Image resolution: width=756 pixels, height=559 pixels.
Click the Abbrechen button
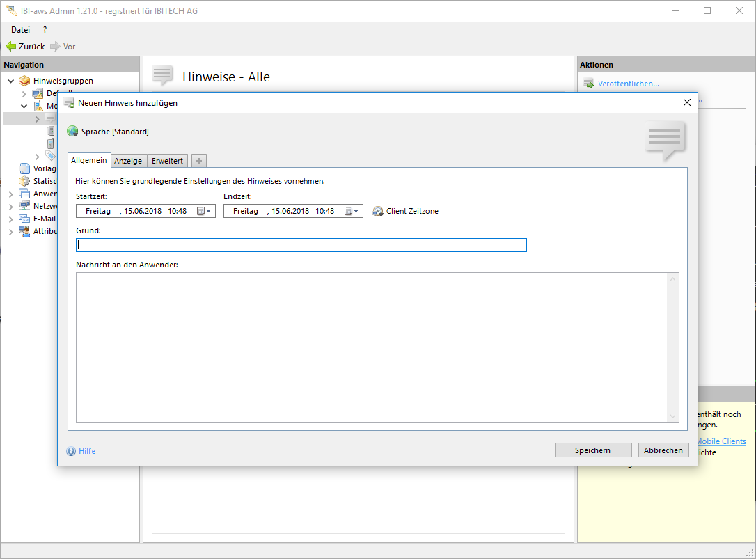pos(663,450)
